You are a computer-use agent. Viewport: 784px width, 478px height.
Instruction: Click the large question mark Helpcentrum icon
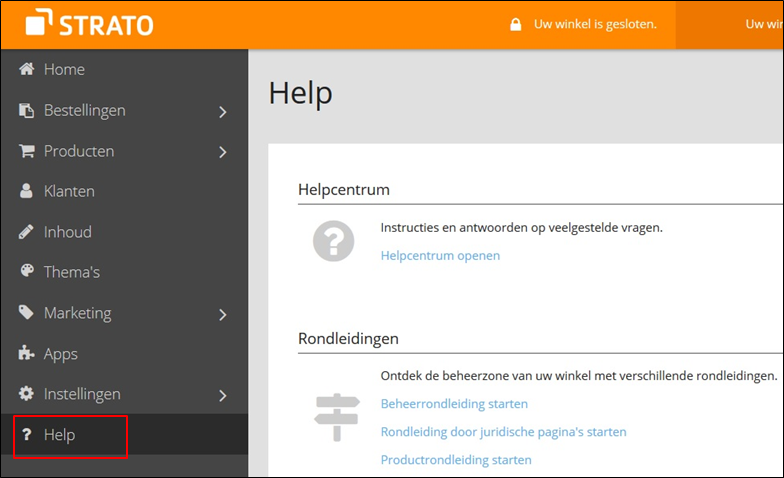(x=334, y=241)
